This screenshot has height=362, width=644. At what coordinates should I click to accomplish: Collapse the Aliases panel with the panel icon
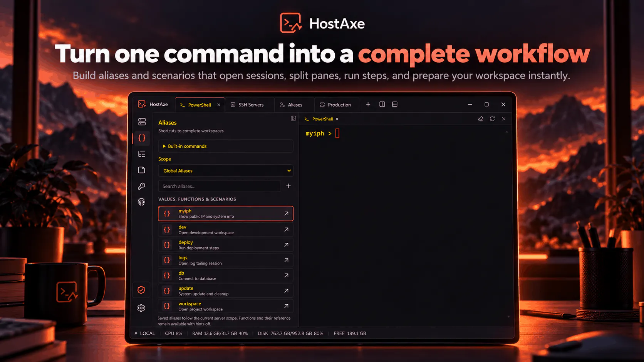[293, 118]
